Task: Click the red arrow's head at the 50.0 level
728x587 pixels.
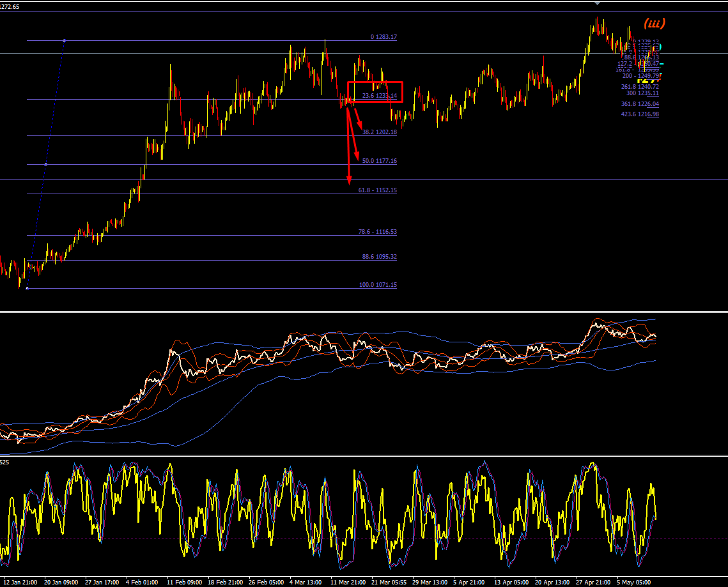Action: 357,157
